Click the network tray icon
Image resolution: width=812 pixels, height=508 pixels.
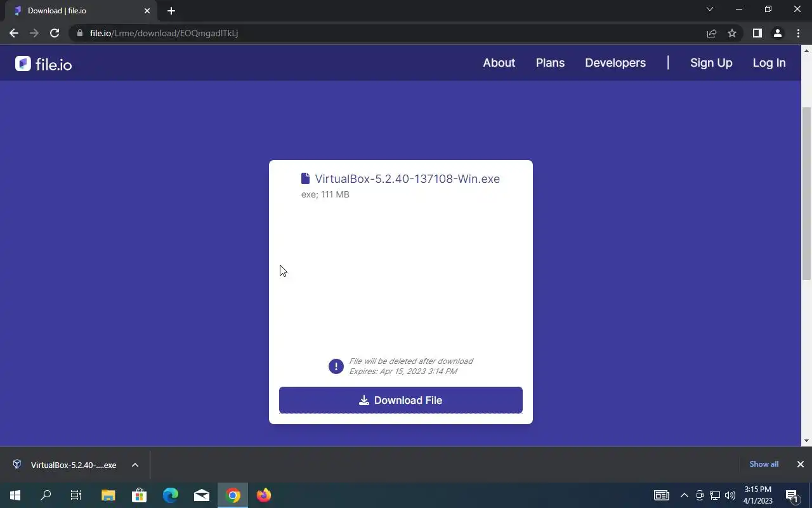[x=715, y=495]
